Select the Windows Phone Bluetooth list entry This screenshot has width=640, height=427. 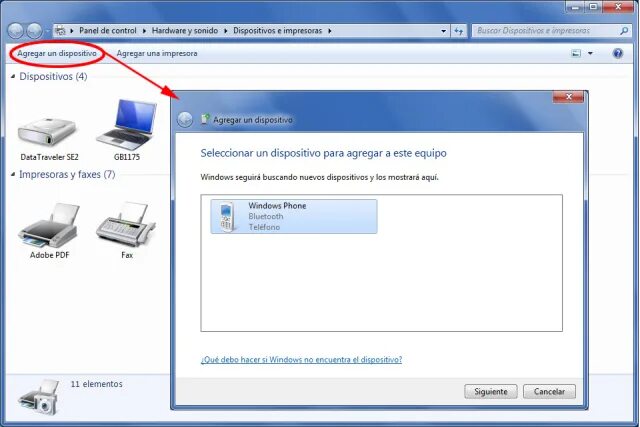[x=294, y=216]
